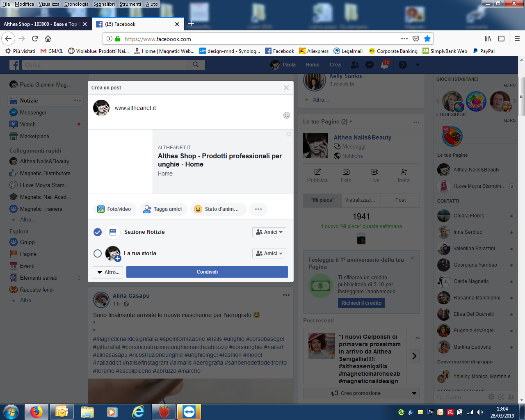This screenshot has width=525, height=420.
Task: Open Firefox from the Windows taskbar
Action: click(x=37, y=411)
